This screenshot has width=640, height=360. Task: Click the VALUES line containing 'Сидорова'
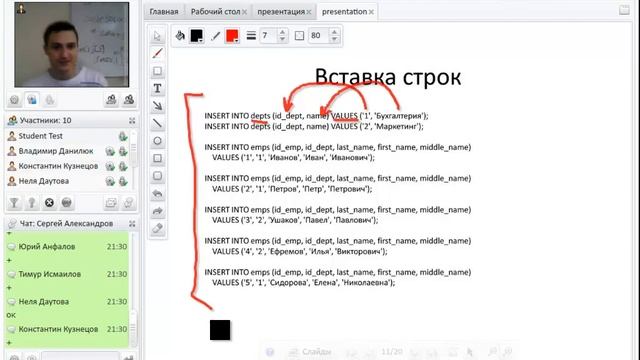click(x=303, y=282)
